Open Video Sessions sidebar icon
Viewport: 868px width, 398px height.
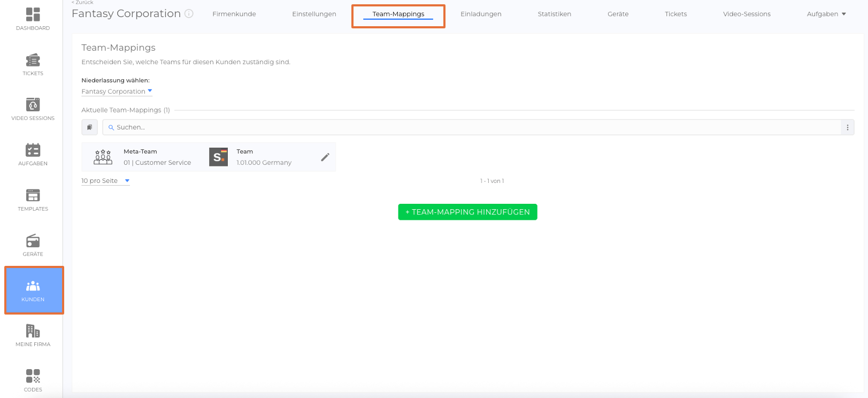click(x=33, y=109)
